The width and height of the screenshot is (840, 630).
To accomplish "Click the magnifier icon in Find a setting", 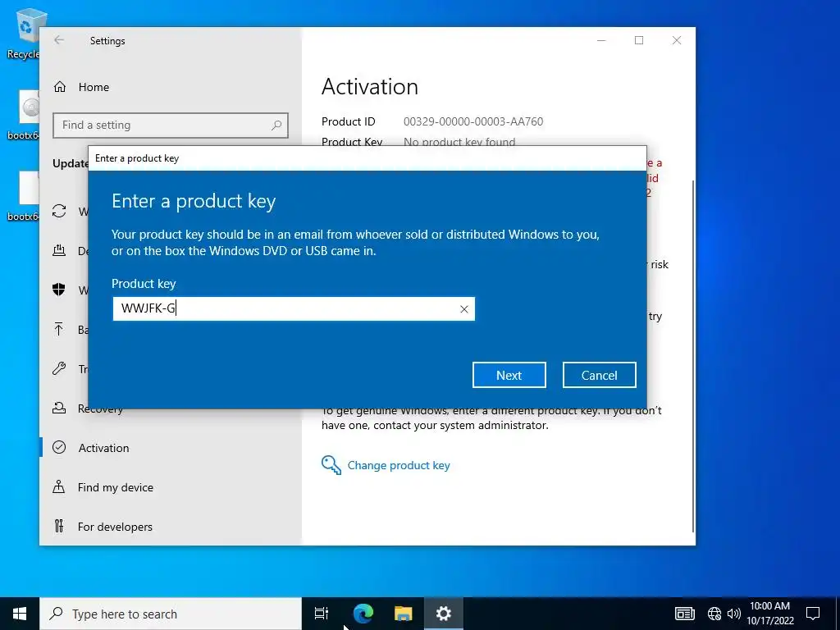I will 276,126.
